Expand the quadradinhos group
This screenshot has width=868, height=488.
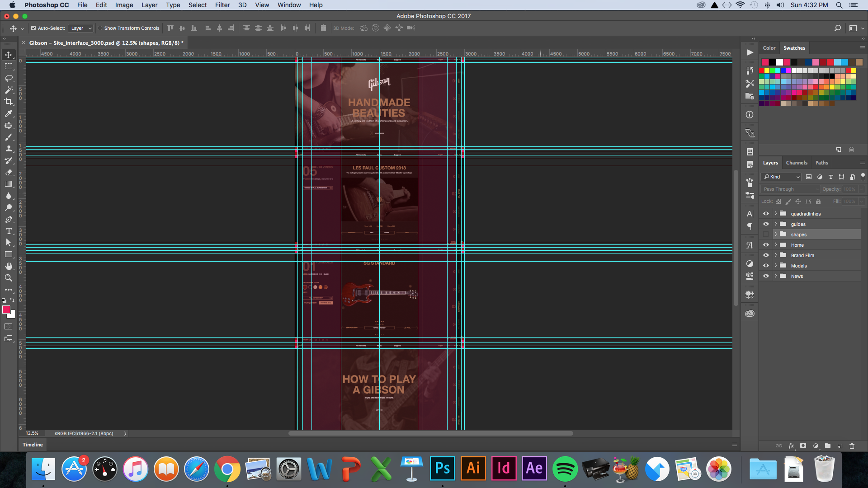776,214
